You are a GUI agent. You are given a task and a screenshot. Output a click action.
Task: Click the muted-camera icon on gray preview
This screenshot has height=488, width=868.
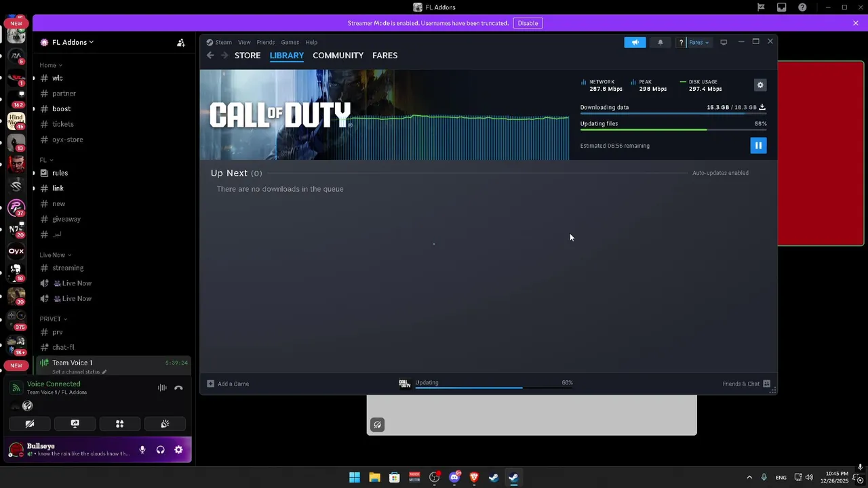pos(378,425)
